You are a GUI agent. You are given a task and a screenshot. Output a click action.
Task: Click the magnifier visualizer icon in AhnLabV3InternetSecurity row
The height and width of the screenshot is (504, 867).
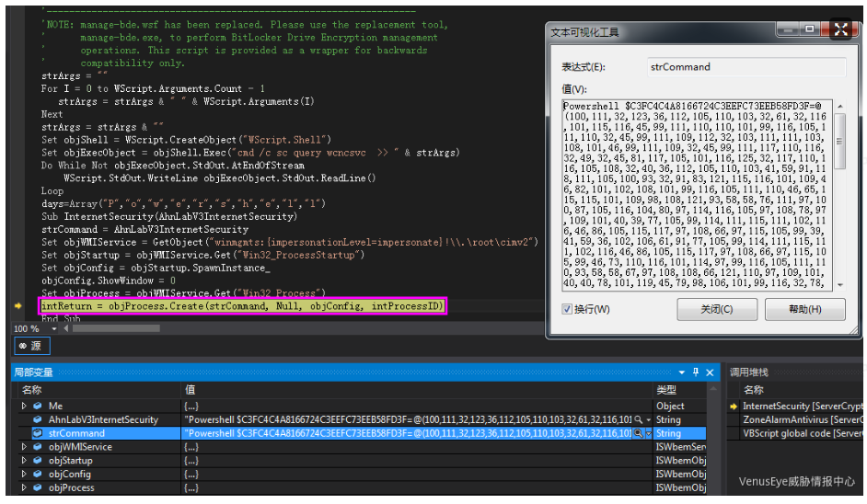pos(638,420)
